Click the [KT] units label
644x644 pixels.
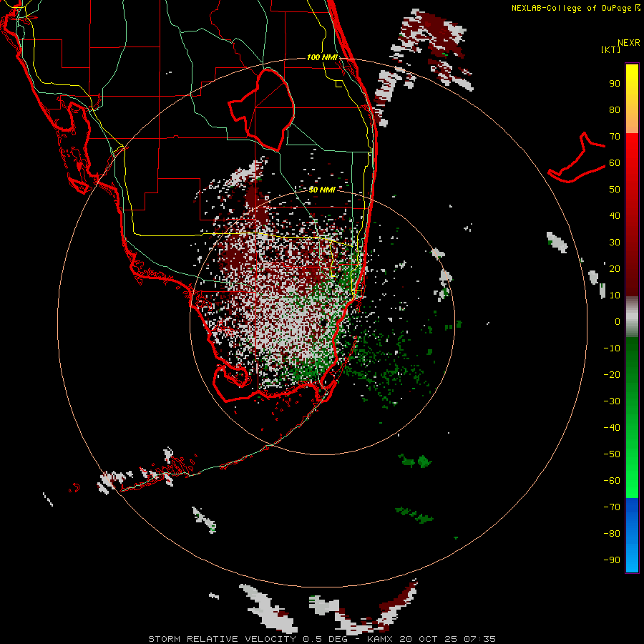(611, 49)
